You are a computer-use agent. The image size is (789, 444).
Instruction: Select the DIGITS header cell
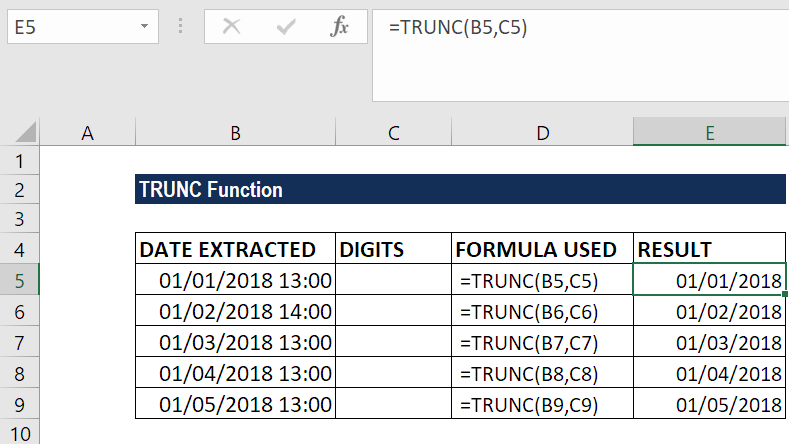[393, 249]
